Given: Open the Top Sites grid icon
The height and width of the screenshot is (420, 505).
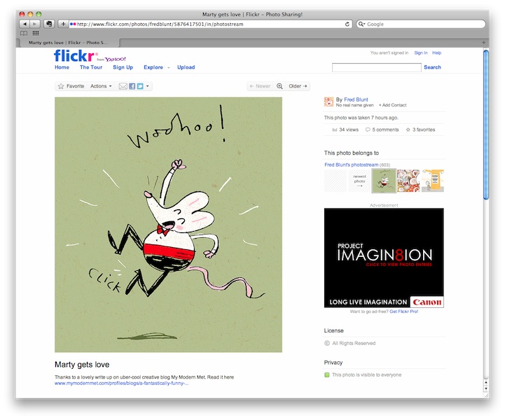Looking at the screenshot, I should coord(36,34).
